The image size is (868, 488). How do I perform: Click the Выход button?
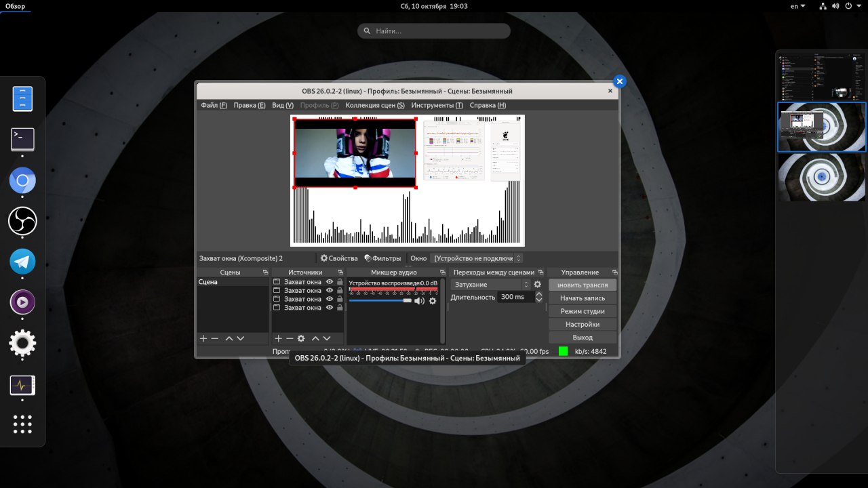click(x=583, y=337)
